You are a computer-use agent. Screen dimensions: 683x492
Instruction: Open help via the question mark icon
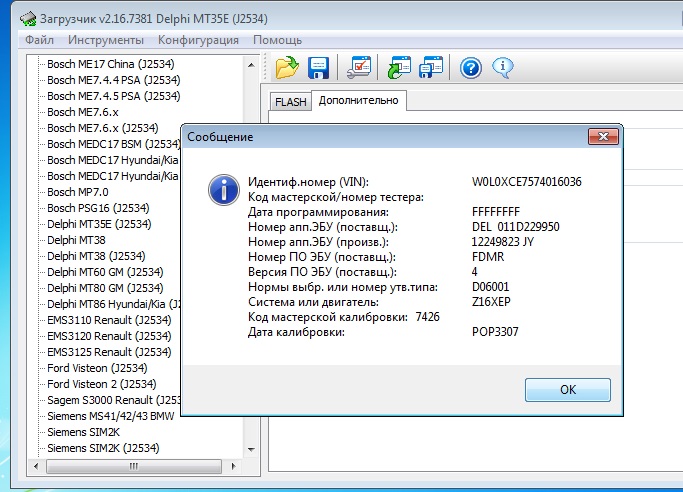coord(471,68)
